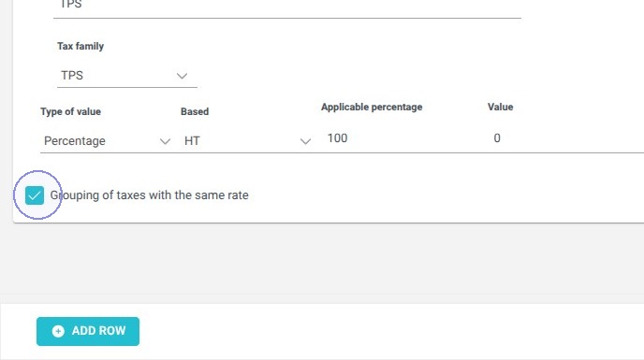
Task: Edit the Value field showing 0
Action: point(567,138)
